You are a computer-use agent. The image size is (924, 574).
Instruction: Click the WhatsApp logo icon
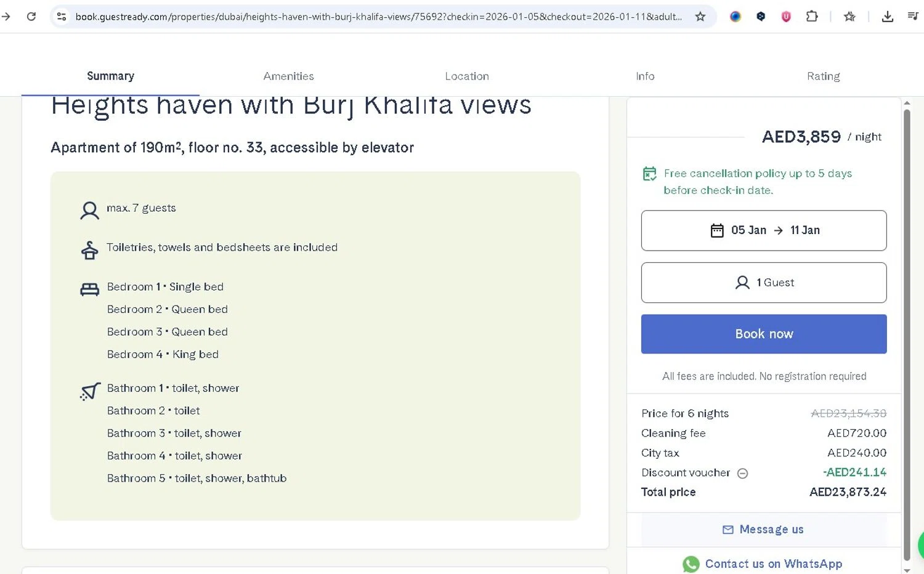pos(691,564)
